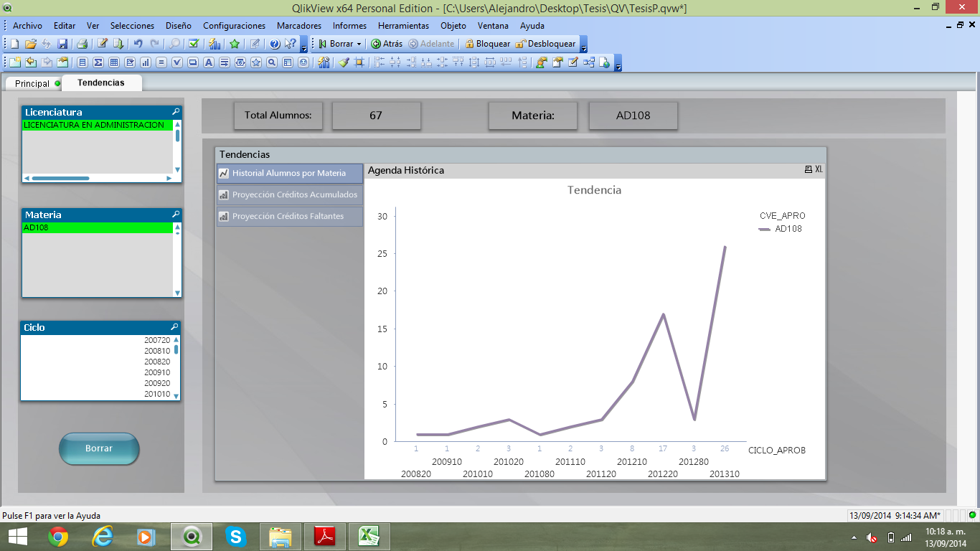Click the Licenciatura vertical scrollbar thumb

pos(178,135)
